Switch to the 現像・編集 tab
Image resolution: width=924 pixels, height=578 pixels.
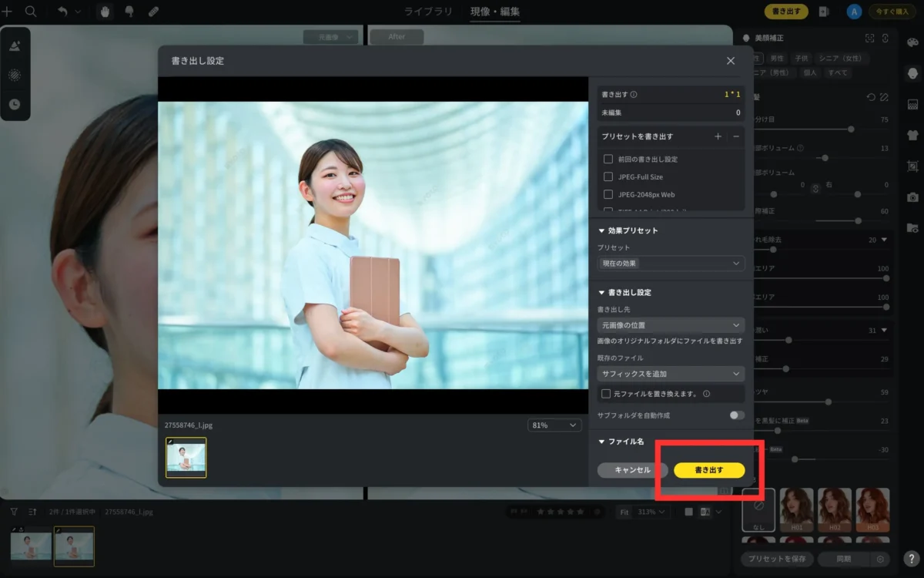[x=495, y=12]
